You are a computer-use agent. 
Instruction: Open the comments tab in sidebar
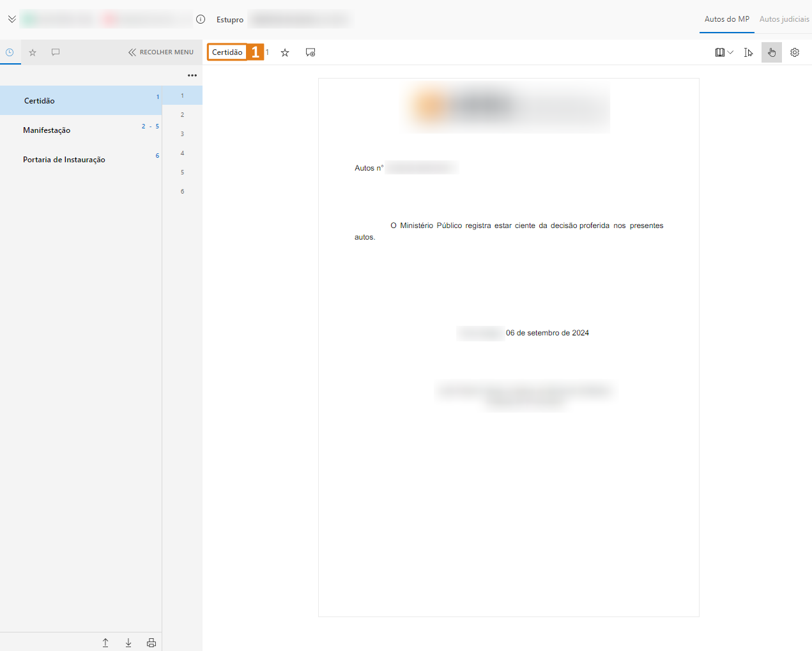pyautogui.click(x=56, y=52)
